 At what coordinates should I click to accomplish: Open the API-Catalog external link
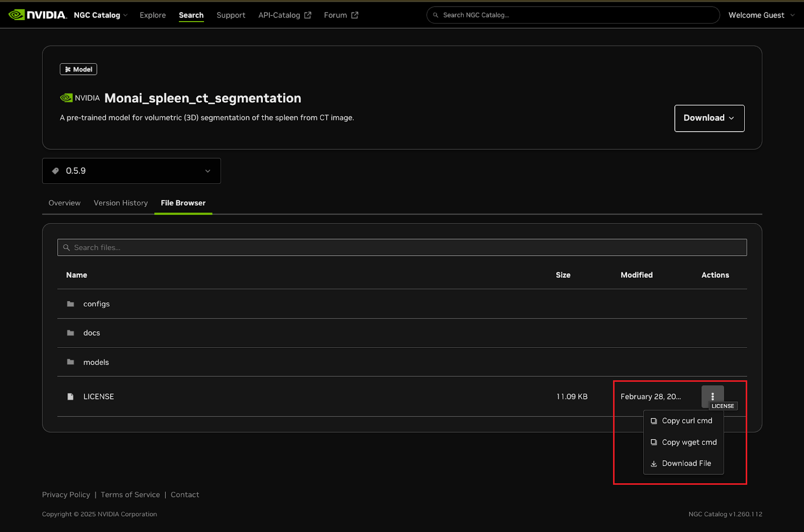(284, 15)
